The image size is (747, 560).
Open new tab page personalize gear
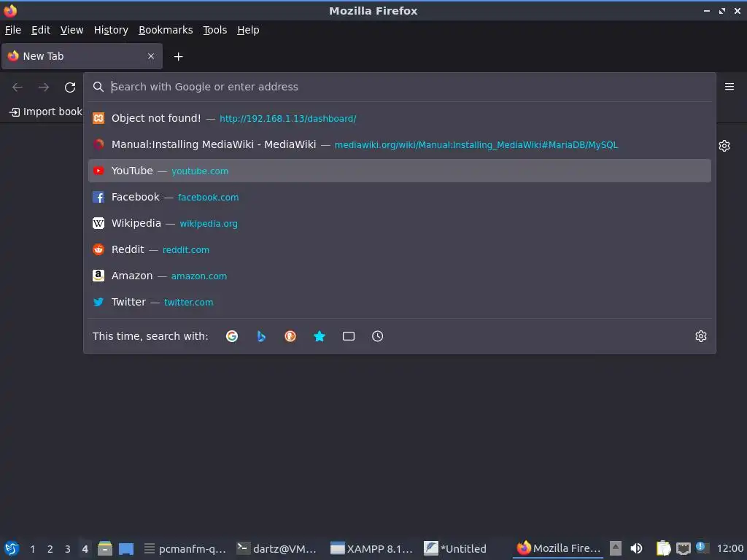pyautogui.click(x=724, y=146)
